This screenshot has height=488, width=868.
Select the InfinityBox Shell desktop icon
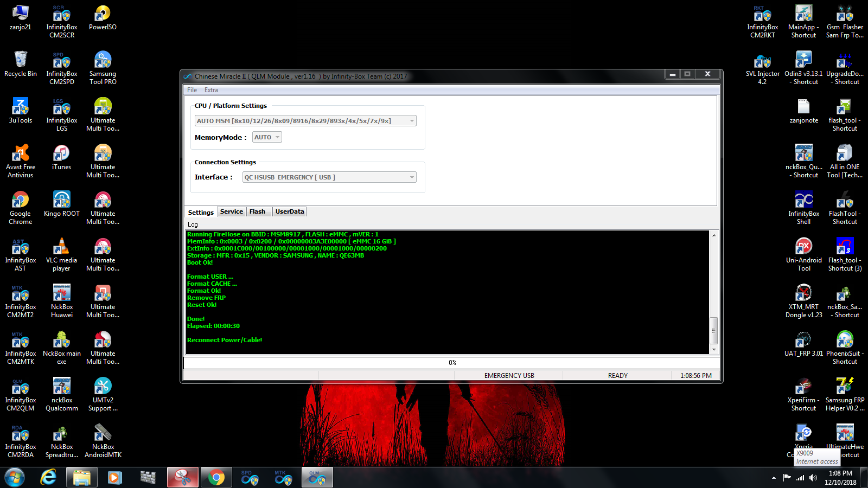[x=803, y=208]
